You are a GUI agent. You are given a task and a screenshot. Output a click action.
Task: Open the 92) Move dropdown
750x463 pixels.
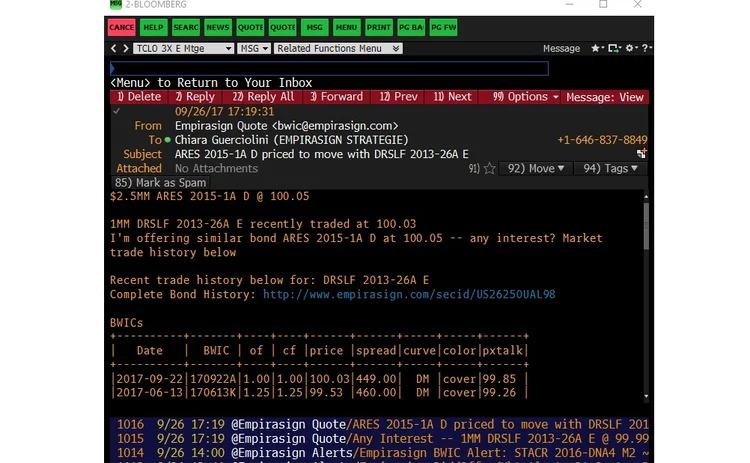pos(535,168)
